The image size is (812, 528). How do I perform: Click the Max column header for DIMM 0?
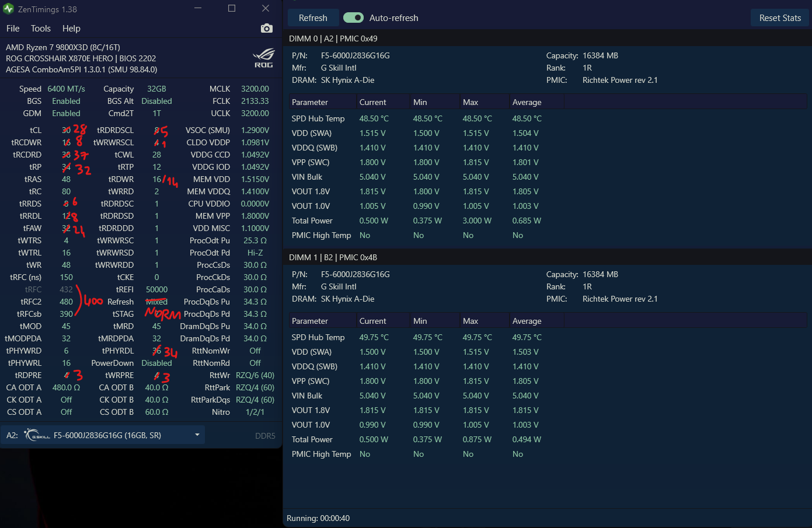(x=485, y=102)
